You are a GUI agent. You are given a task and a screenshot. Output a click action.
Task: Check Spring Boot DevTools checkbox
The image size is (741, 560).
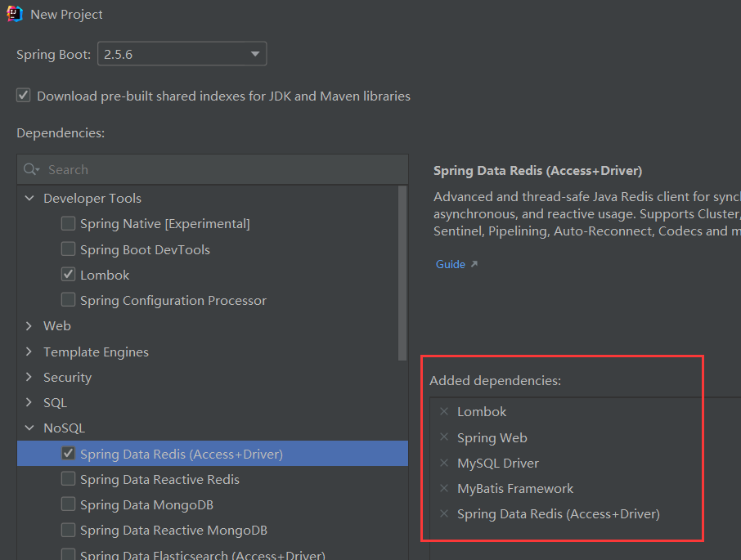[x=68, y=249]
